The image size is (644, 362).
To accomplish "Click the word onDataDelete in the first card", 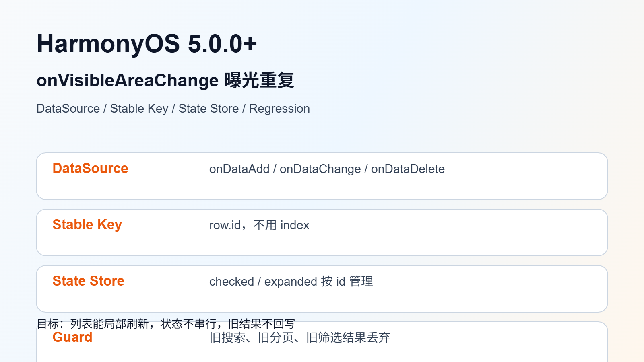I will (x=408, y=169).
